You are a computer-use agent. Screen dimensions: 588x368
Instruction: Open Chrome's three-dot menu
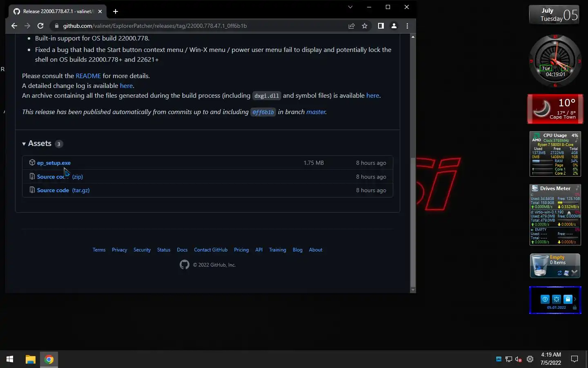tap(407, 26)
